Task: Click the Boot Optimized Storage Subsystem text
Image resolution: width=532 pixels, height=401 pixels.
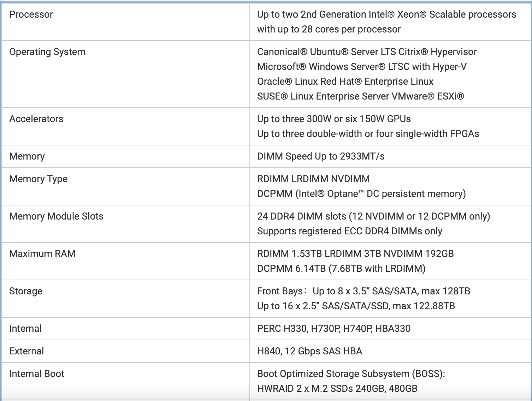Action: [351, 374]
